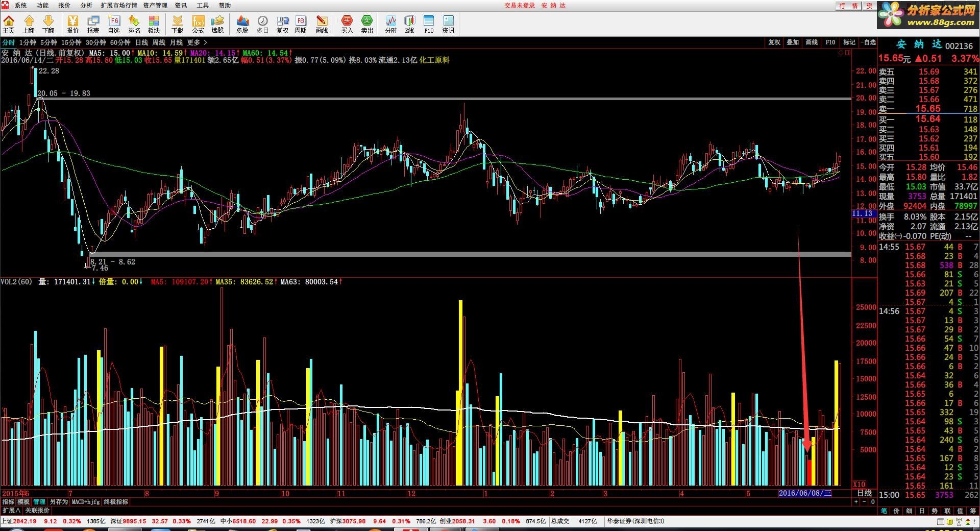The height and width of the screenshot is (531, 980).
Task: Click the 行情 button at top
Action: click(x=848, y=6)
